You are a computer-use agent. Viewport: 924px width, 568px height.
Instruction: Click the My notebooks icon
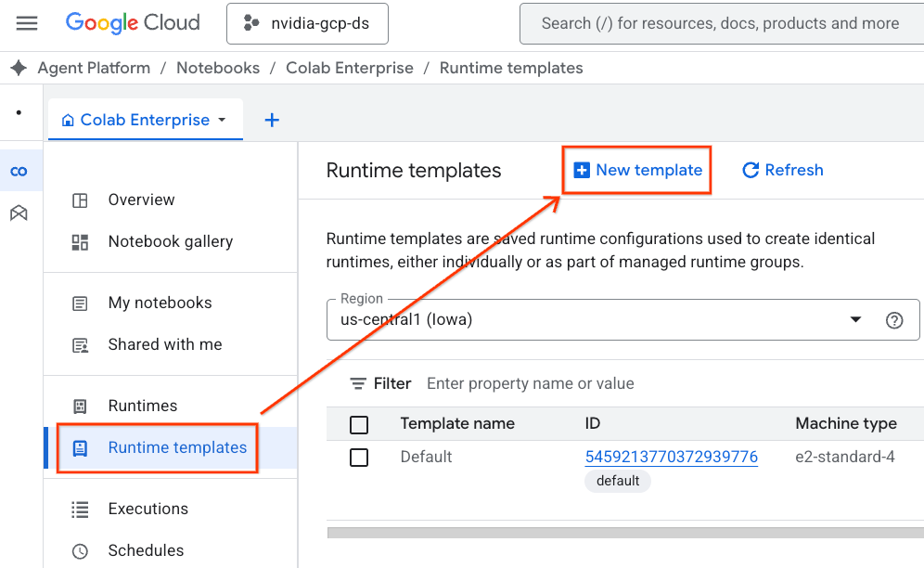click(x=80, y=303)
